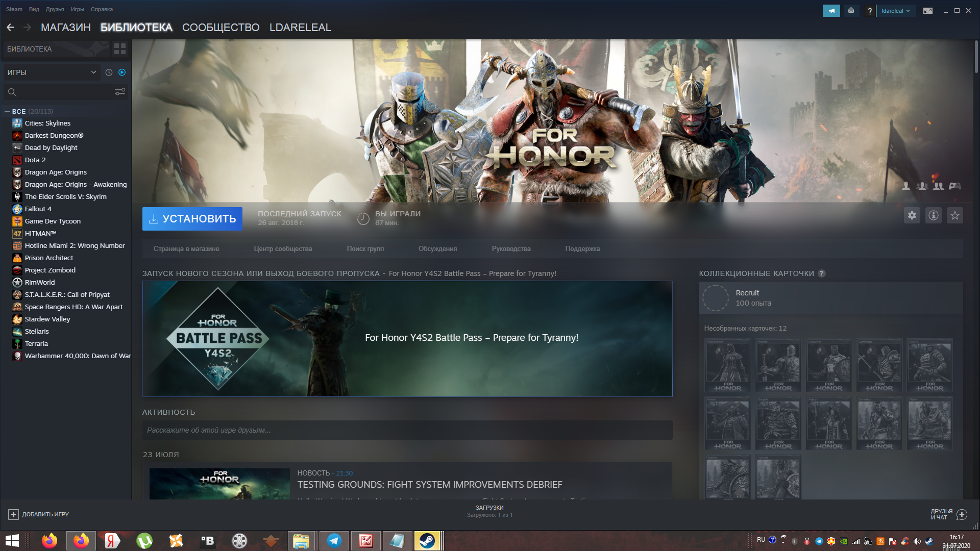The height and width of the screenshot is (551, 980).
Task: Open the help question mark icon
Action: [869, 11]
